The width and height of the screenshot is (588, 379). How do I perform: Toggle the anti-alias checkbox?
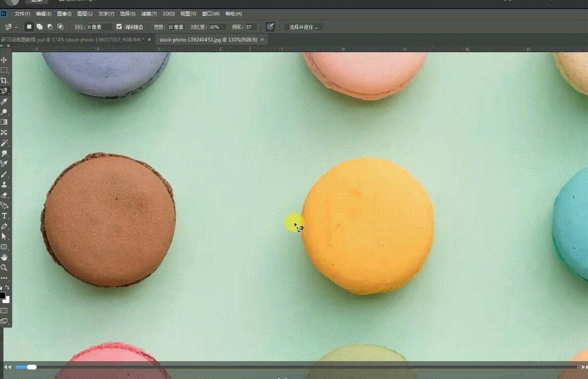tap(119, 27)
